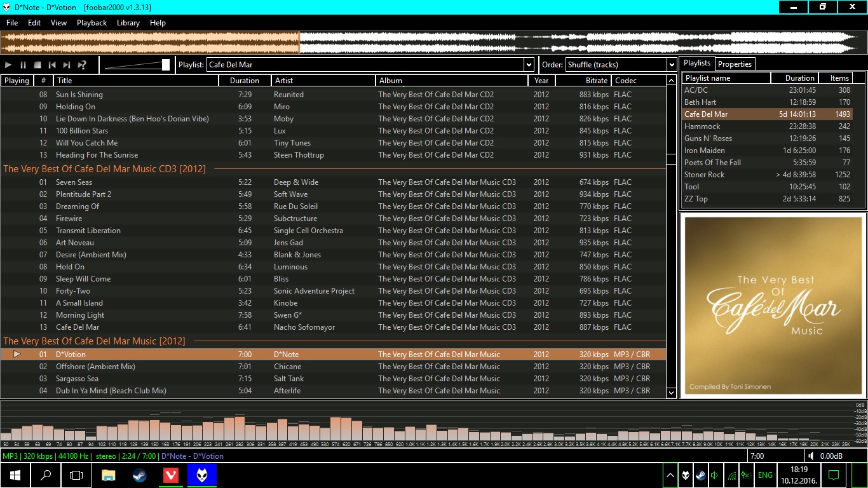Select the track Sargasso Sea
The width and height of the screenshot is (868, 488).
333,379
